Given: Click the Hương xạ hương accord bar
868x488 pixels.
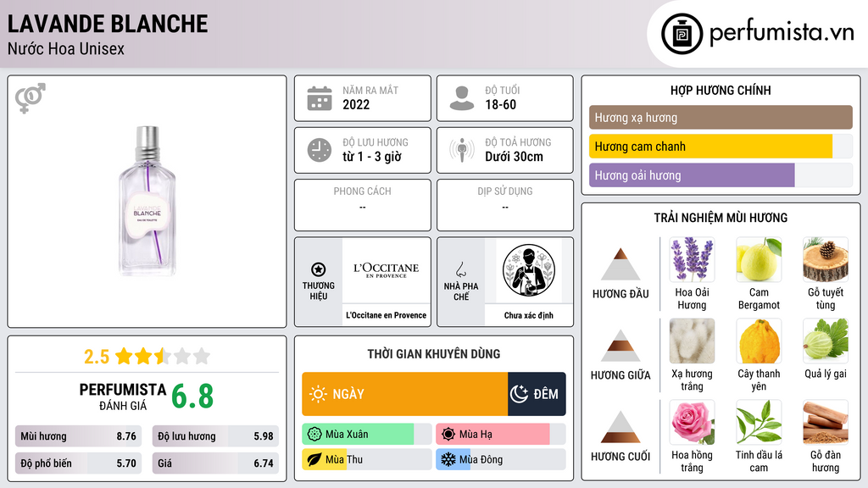Looking at the screenshot, I should click(721, 117).
